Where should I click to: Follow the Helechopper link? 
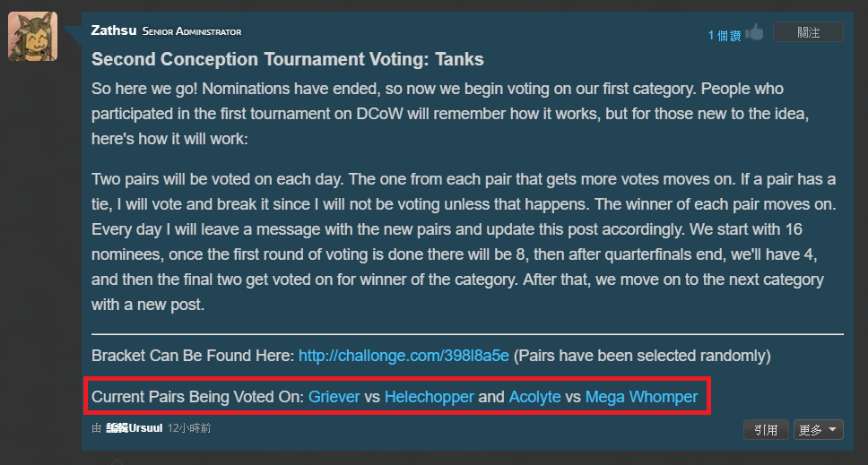pos(430,396)
